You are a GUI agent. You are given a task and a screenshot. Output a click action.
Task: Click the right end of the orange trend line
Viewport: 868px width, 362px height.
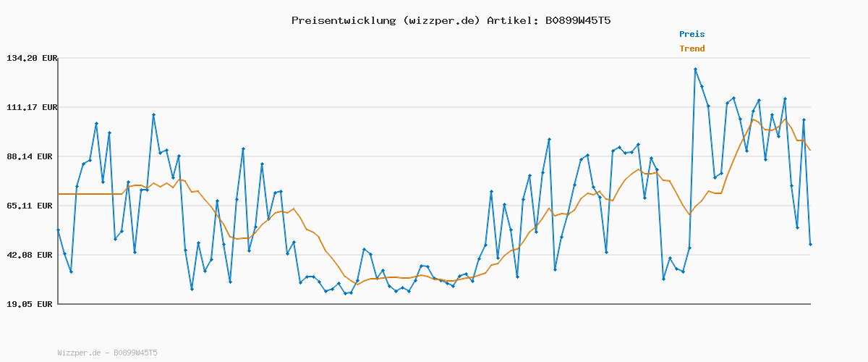coord(810,150)
